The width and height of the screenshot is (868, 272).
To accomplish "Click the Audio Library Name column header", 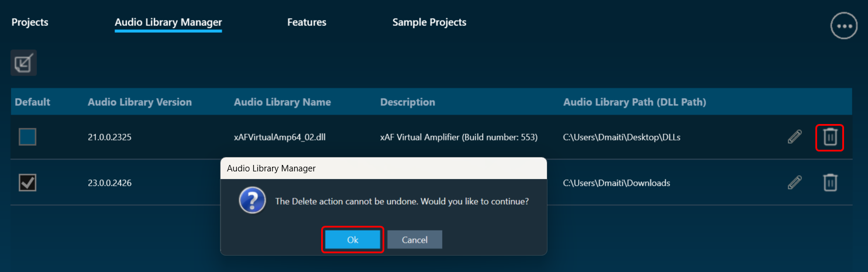I will point(283,102).
